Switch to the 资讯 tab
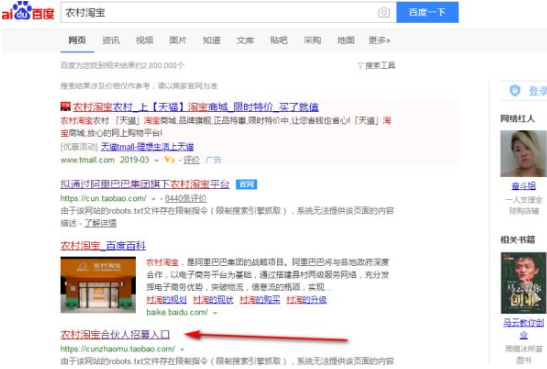This screenshot has height=369, width=547. click(x=111, y=40)
